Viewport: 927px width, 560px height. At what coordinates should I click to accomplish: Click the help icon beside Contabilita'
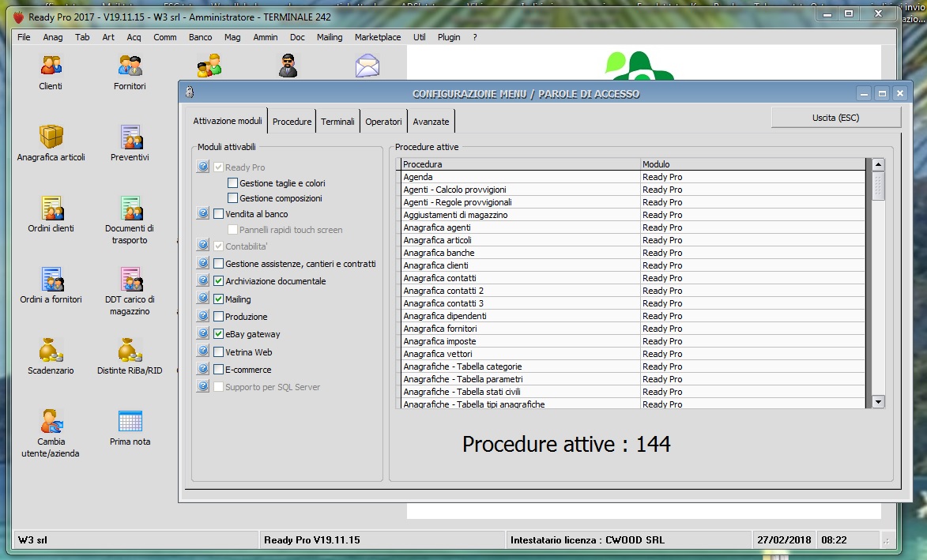click(x=203, y=245)
